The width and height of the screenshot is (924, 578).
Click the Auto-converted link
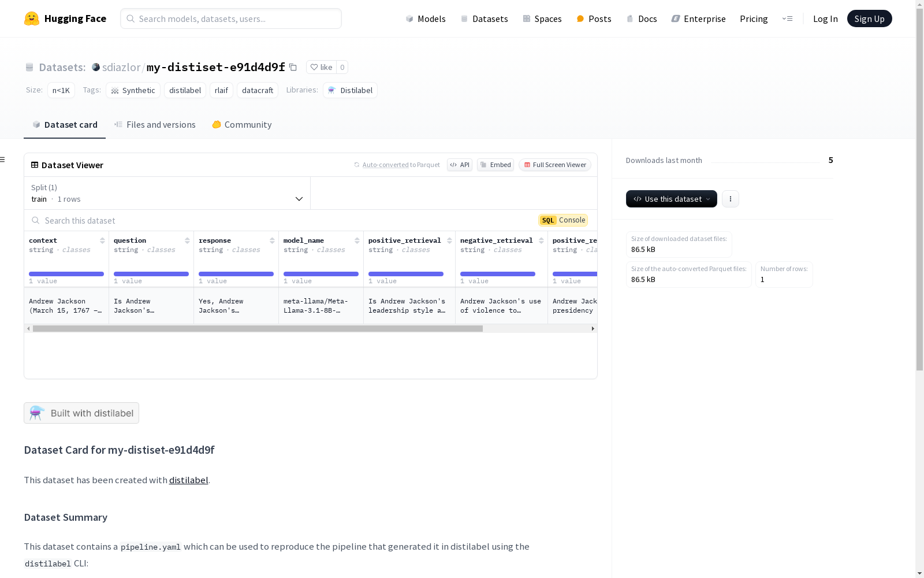[x=385, y=165]
